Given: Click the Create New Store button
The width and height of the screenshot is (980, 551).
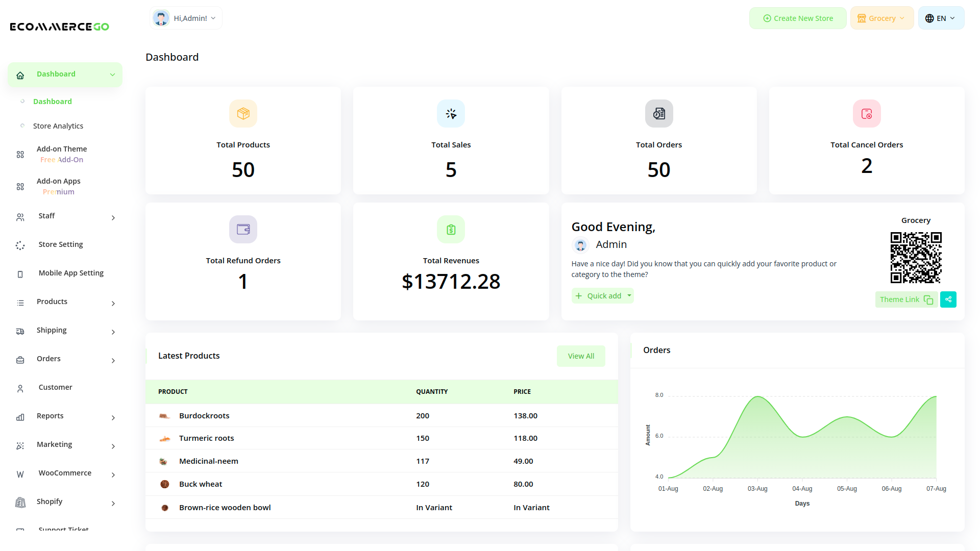Looking at the screenshot, I should click(798, 18).
